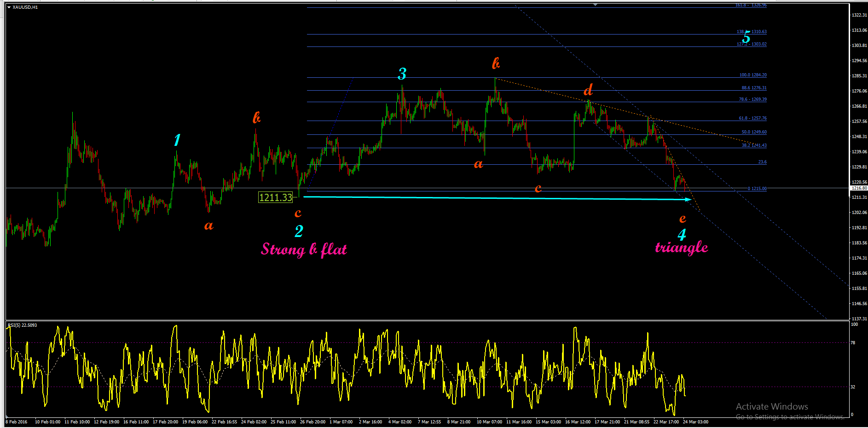Select the 61.8 - 1257.76 Fibonacci level
Screen dimensions: 868x428
[752, 118]
